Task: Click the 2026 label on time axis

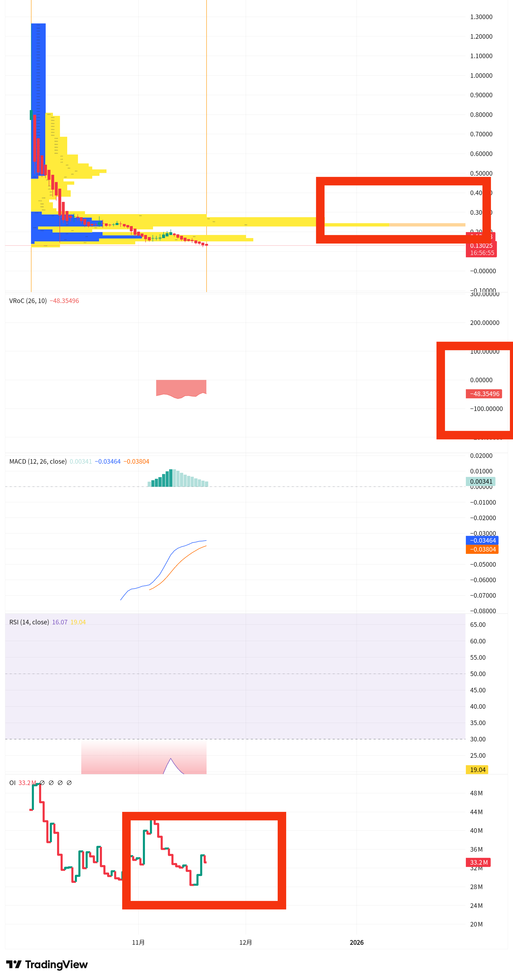Action: click(356, 942)
